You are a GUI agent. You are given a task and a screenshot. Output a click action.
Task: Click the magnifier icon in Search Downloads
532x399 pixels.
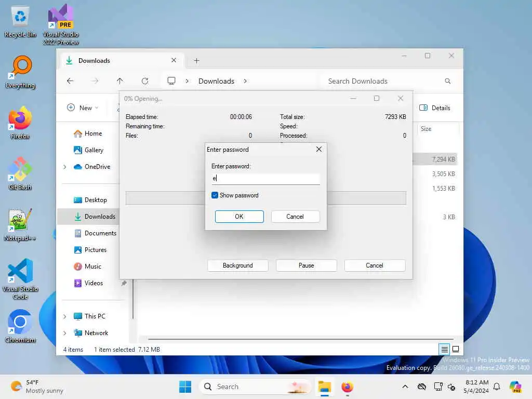pos(447,81)
